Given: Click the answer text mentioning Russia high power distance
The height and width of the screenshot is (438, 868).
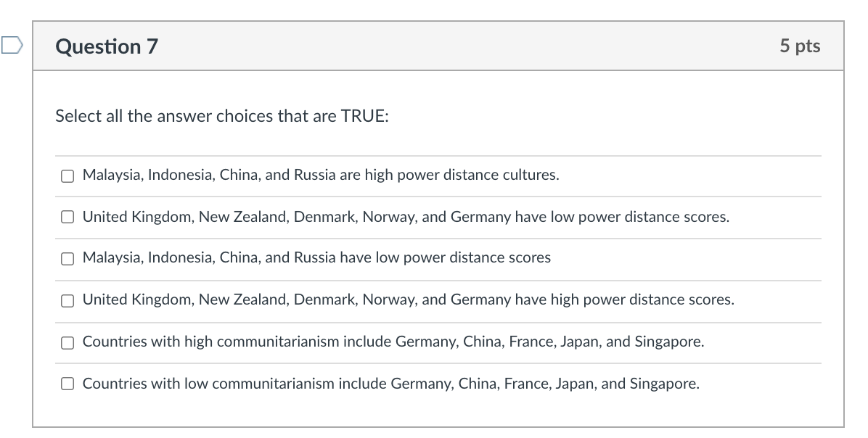Looking at the screenshot, I should (x=320, y=175).
